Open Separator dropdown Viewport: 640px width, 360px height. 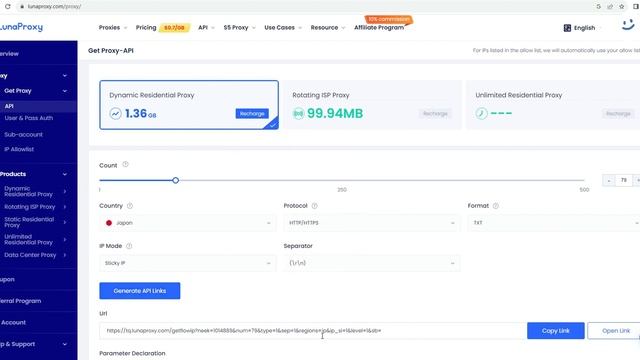pos(371,263)
